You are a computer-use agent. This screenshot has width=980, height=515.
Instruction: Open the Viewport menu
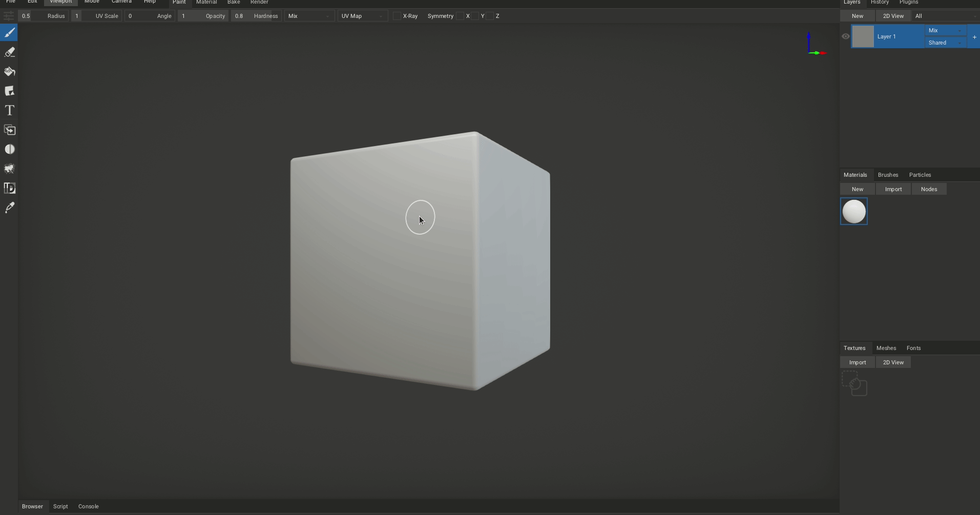[60, 2]
